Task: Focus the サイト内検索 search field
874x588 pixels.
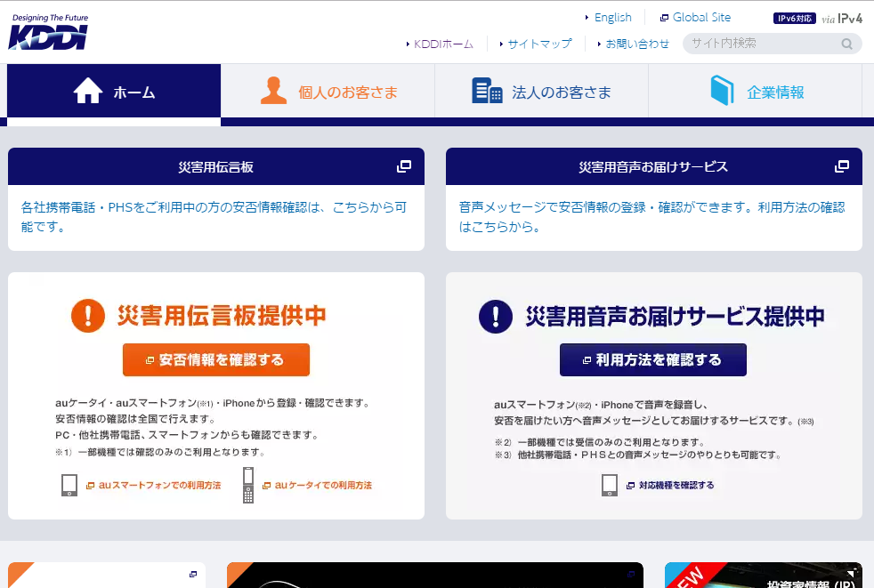Action: point(773,44)
